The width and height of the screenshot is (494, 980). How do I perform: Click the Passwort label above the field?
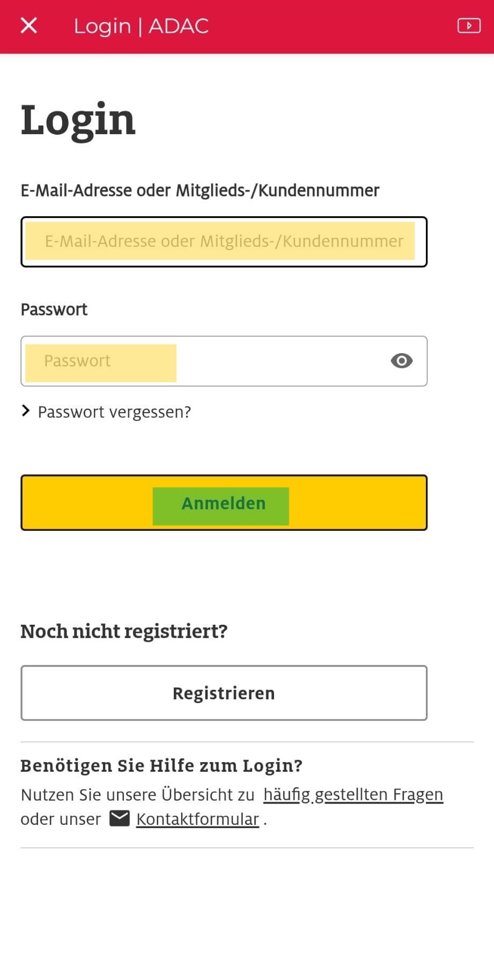point(54,310)
